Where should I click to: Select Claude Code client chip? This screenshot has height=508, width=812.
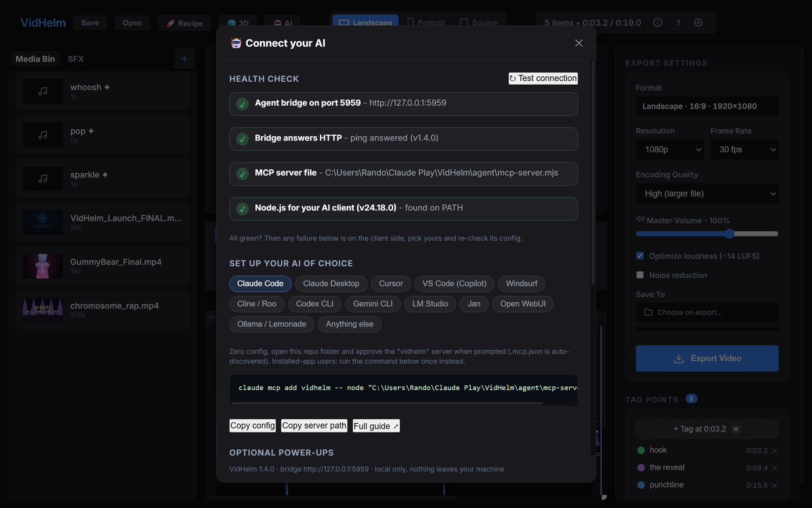coord(260,284)
